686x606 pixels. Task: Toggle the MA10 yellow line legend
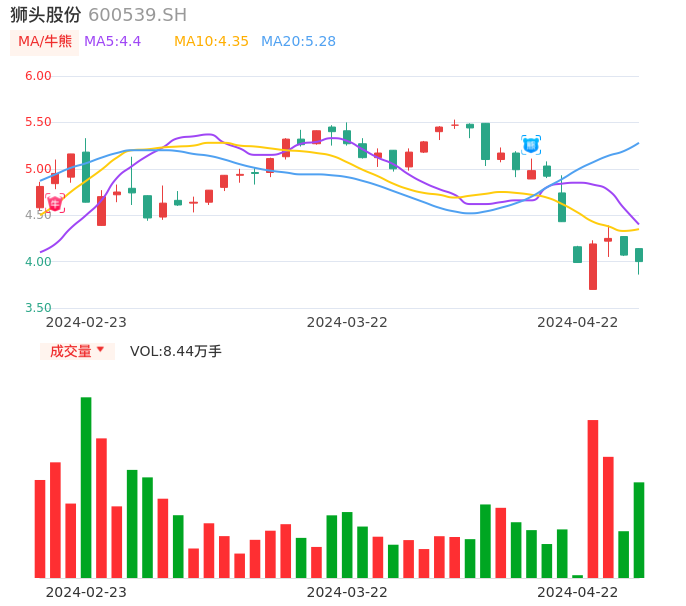(211, 42)
